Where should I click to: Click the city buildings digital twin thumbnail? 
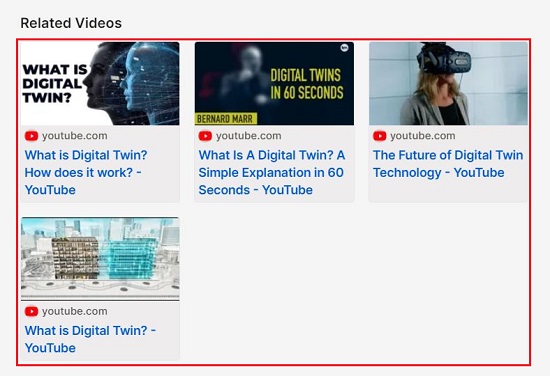click(x=100, y=259)
